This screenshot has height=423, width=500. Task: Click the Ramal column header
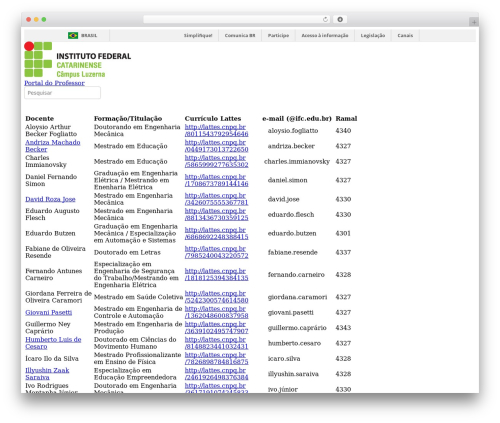346,118
